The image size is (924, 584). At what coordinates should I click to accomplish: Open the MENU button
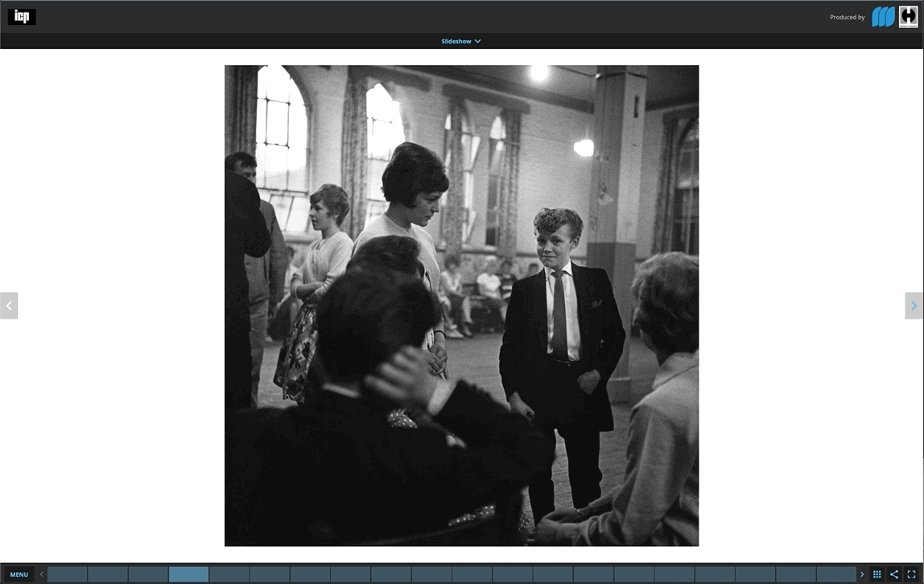19,574
